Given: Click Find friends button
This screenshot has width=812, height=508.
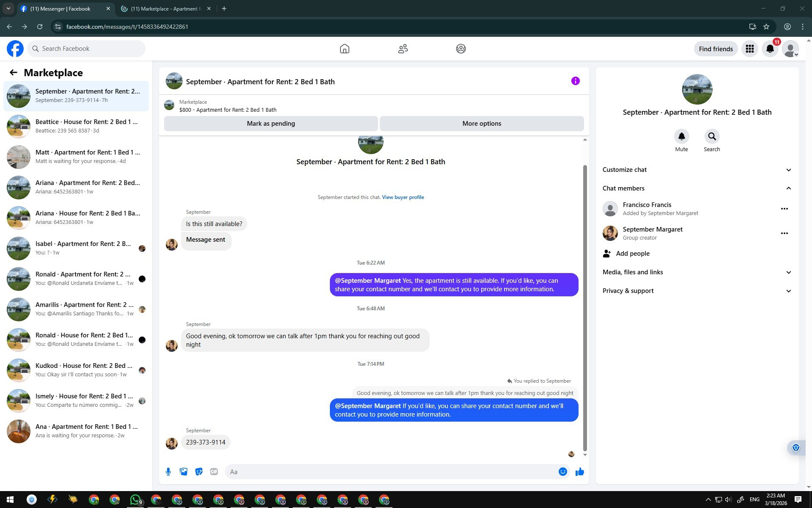Looking at the screenshot, I should [716, 49].
